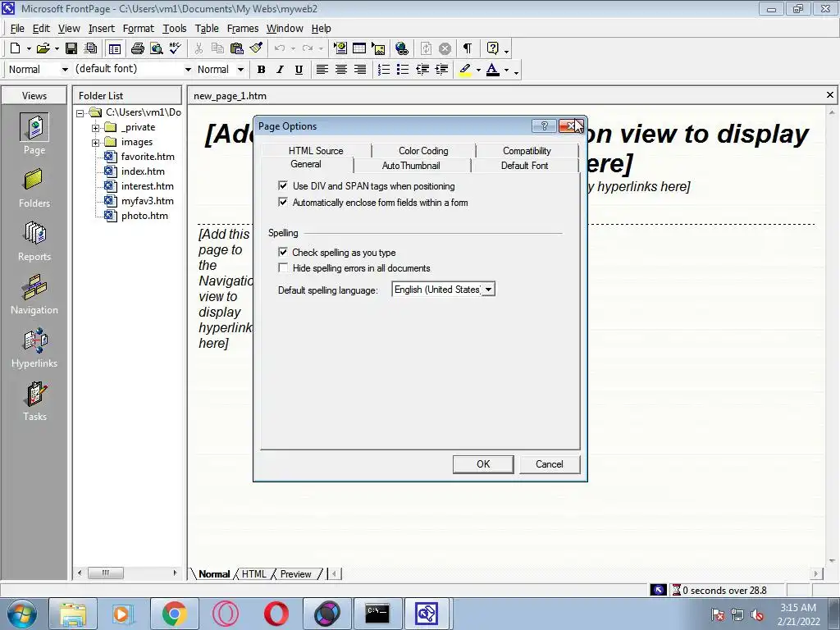Click the Italic formatting button

[x=281, y=70]
